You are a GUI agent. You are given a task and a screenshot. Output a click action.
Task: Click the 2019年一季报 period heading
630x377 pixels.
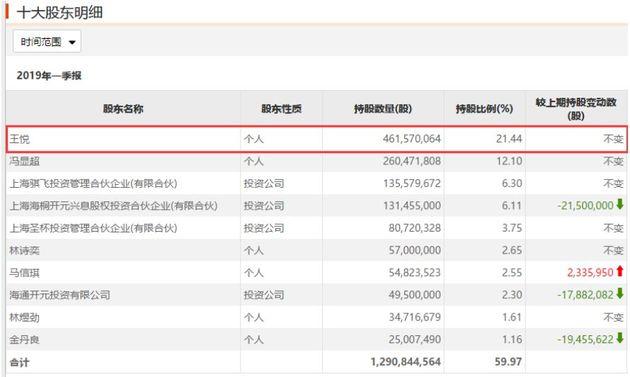49,76
